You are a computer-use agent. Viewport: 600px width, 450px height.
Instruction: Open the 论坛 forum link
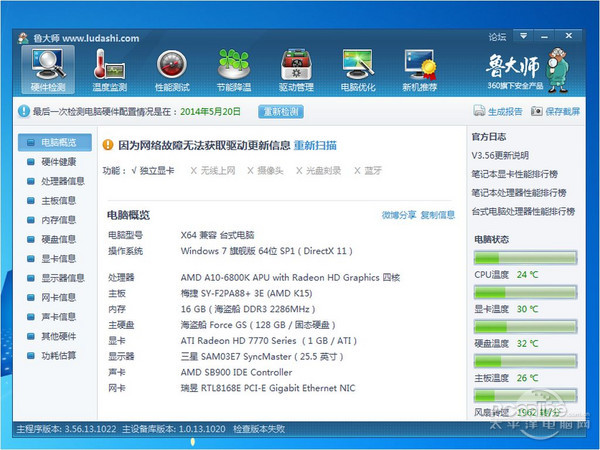[x=497, y=37]
